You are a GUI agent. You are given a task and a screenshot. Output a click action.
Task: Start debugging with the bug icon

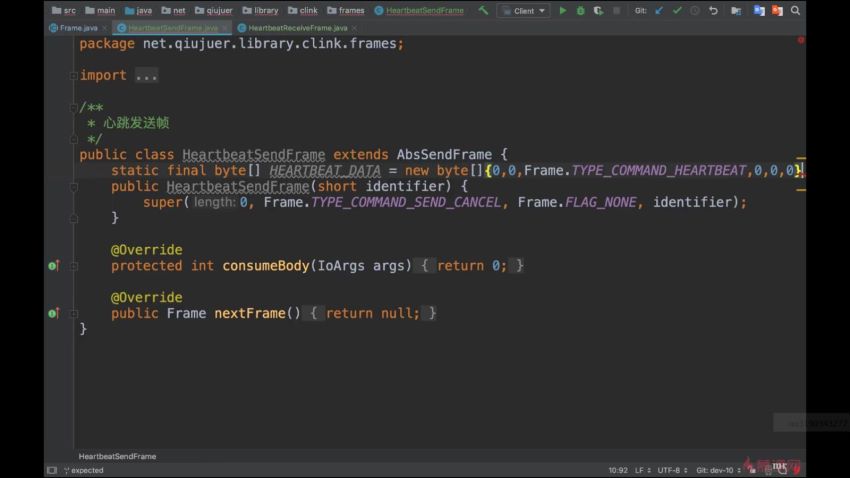coord(579,11)
